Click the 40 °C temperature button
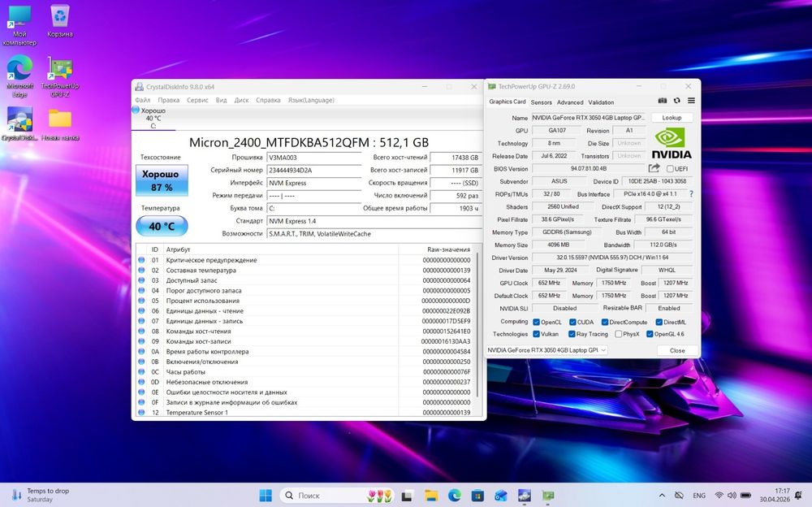 [x=162, y=226]
